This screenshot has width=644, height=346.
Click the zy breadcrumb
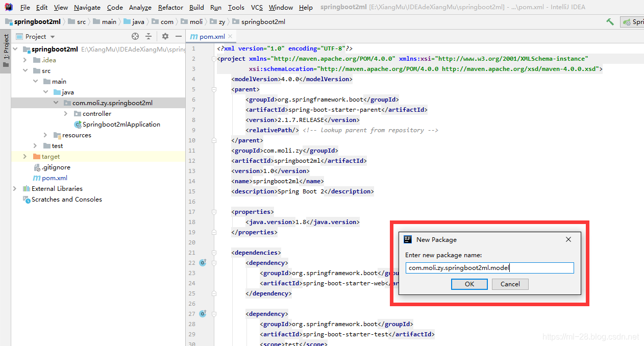pos(218,22)
